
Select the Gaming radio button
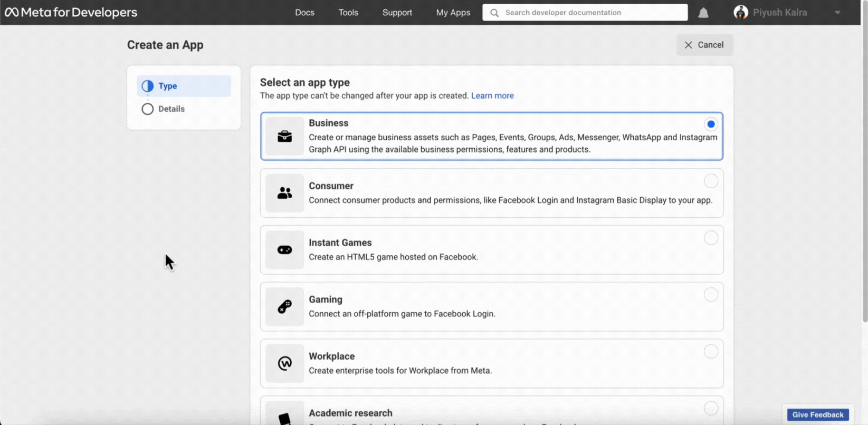click(711, 294)
